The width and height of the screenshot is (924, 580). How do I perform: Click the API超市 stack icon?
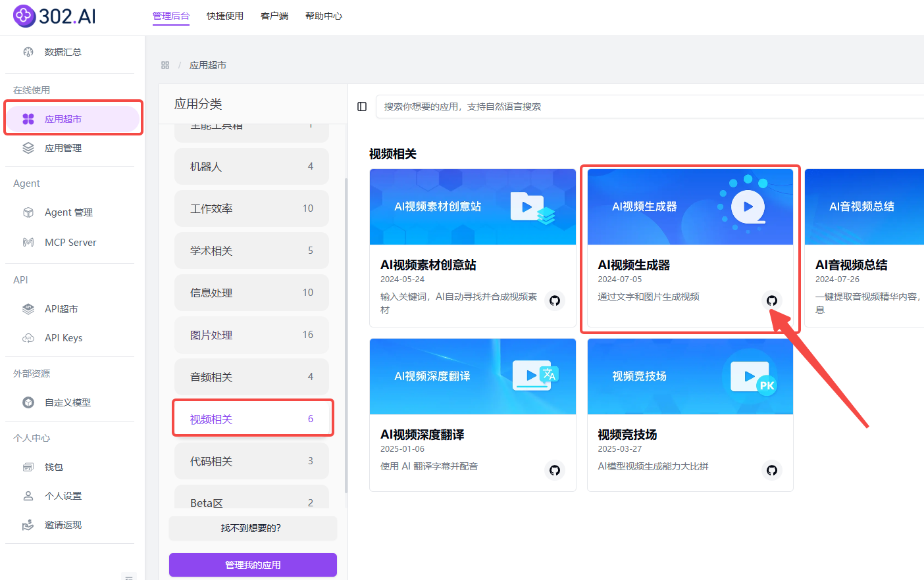(28, 309)
